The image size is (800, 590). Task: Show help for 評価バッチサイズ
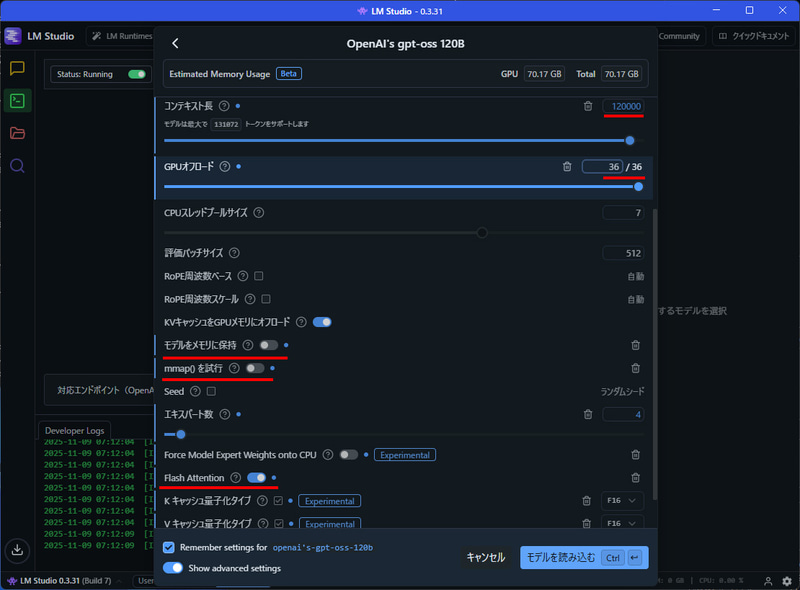(234, 253)
